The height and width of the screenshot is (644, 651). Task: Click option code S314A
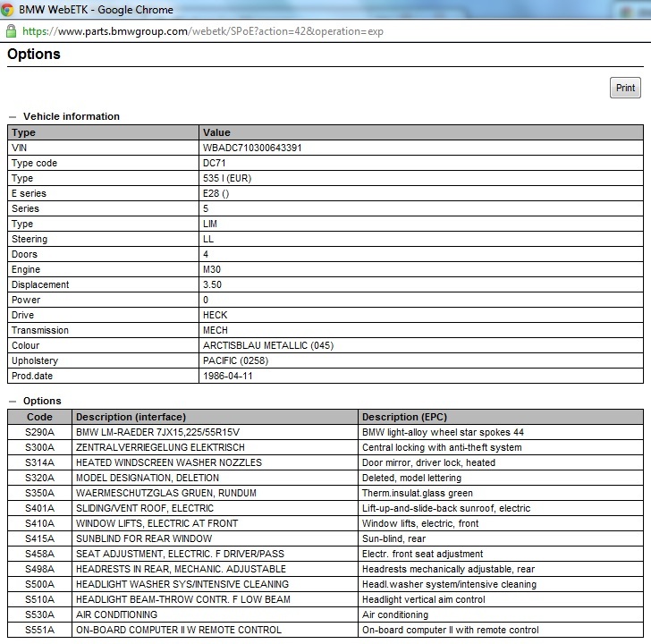pos(39,462)
